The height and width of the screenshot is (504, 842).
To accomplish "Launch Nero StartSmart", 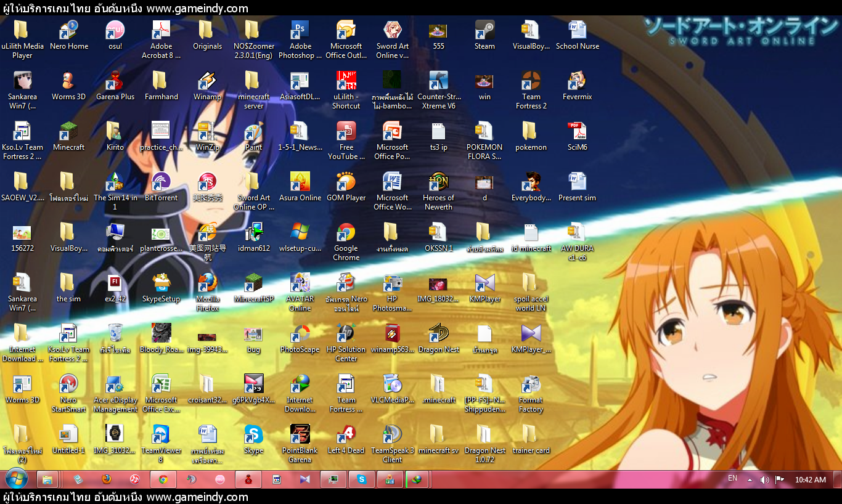I will click(x=69, y=393).
